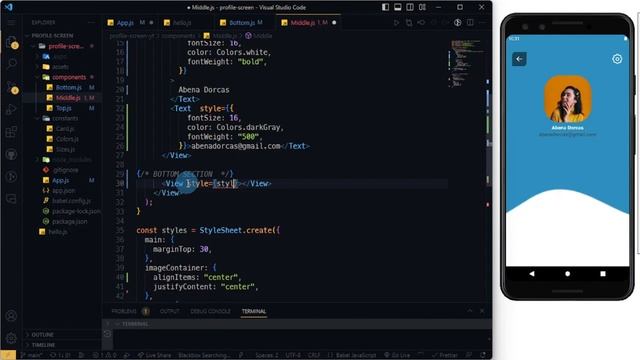Open the Search view in the activity bar
This screenshot has height=360, width=640.
pyautogui.click(x=11, y=64)
